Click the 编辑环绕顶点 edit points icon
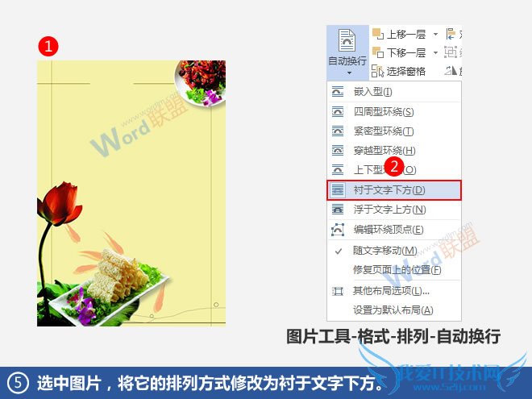This screenshot has height=399, width=532. tap(338, 230)
